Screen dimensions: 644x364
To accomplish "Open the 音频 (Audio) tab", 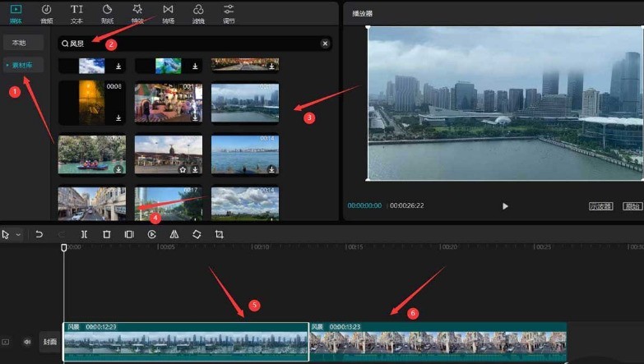I will pos(46,12).
